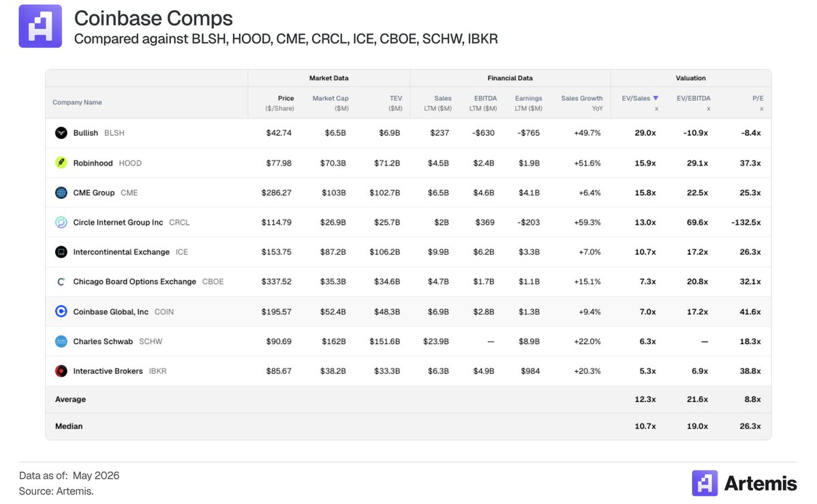Click the Interactive Brokers logo icon

61,371
